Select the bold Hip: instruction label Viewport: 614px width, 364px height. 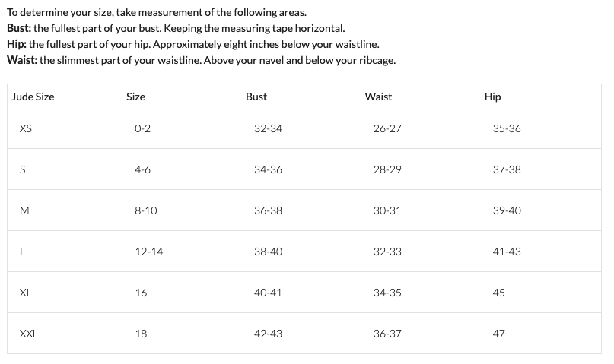tap(17, 44)
